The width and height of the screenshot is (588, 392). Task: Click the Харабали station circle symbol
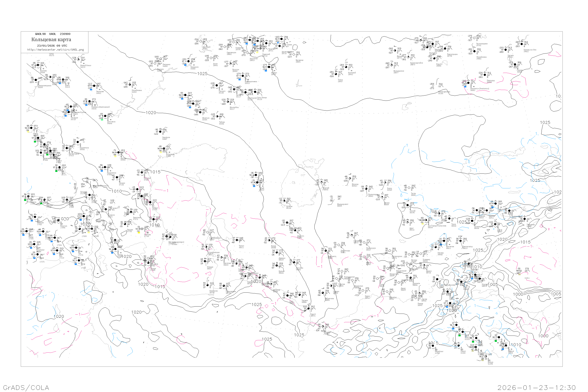tap(160, 132)
